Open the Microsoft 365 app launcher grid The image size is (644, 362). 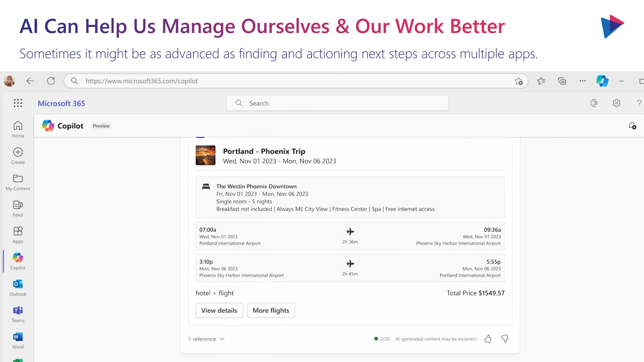18,103
